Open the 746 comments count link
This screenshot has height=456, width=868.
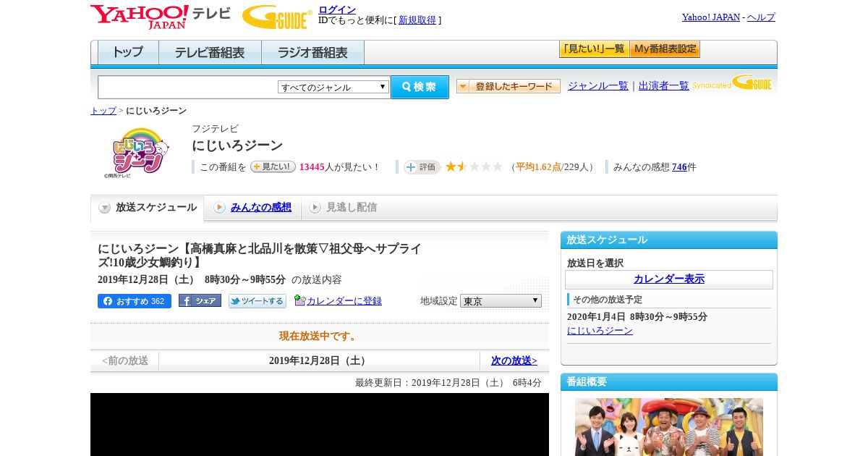tap(679, 167)
